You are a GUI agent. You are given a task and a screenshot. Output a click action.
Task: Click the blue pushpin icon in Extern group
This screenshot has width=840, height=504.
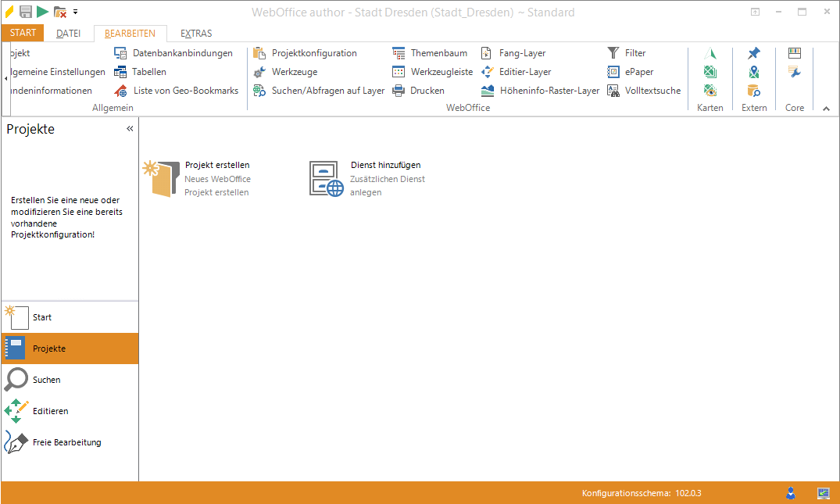[x=753, y=53]
